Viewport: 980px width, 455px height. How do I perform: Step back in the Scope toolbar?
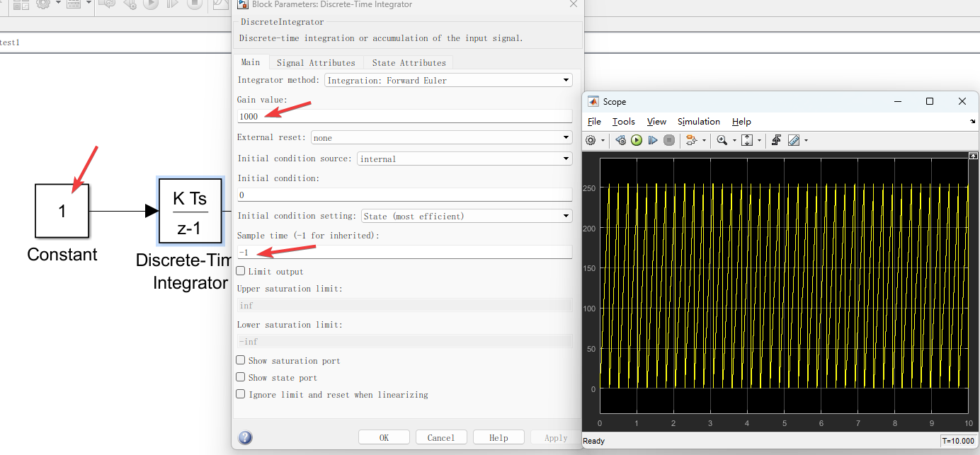tap(620, 140)
